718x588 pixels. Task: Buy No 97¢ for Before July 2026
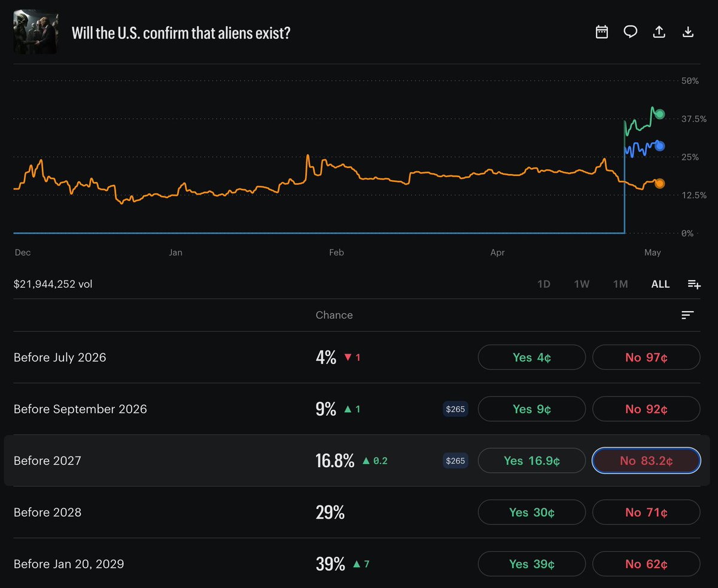pyautogui.click(x=646, y=357)
